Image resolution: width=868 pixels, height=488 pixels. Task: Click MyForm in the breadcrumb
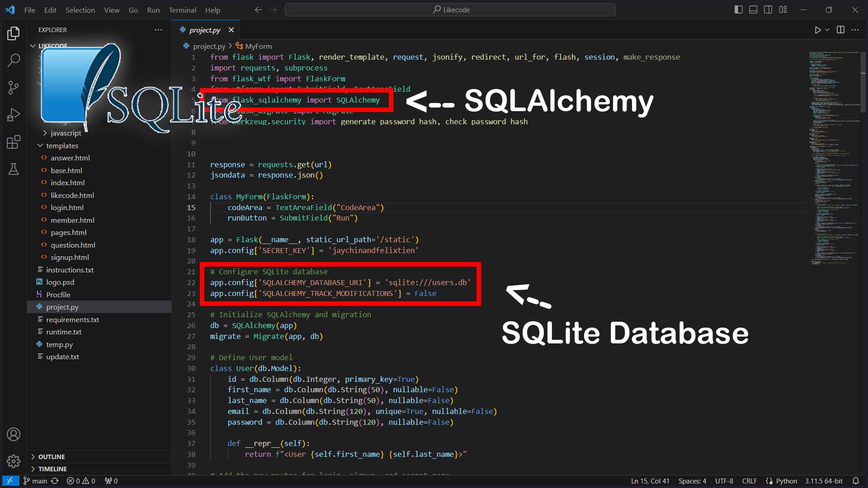tap(258, 46)
